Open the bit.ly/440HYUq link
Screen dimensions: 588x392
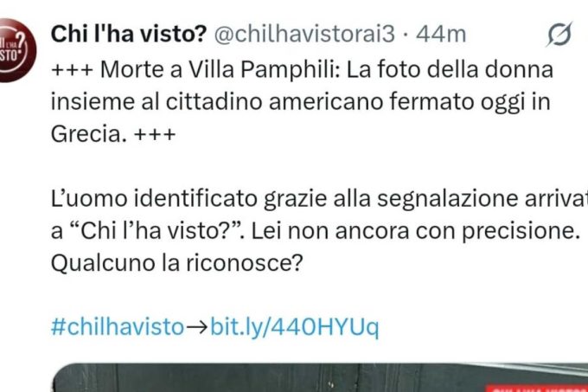[x=295, y=327]
